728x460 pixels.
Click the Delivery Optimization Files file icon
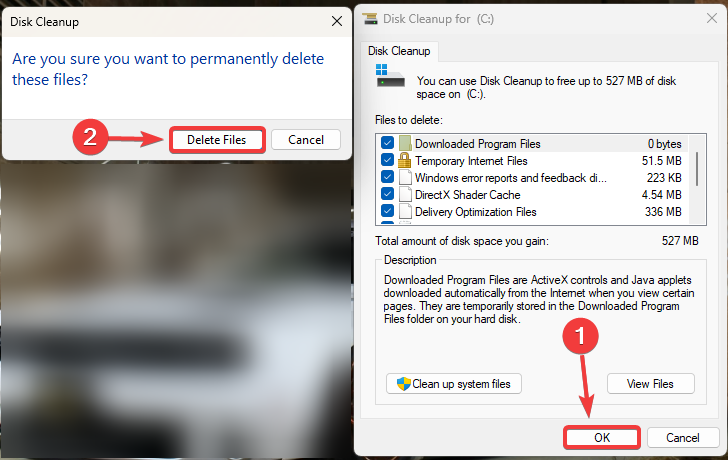point(405,212)
